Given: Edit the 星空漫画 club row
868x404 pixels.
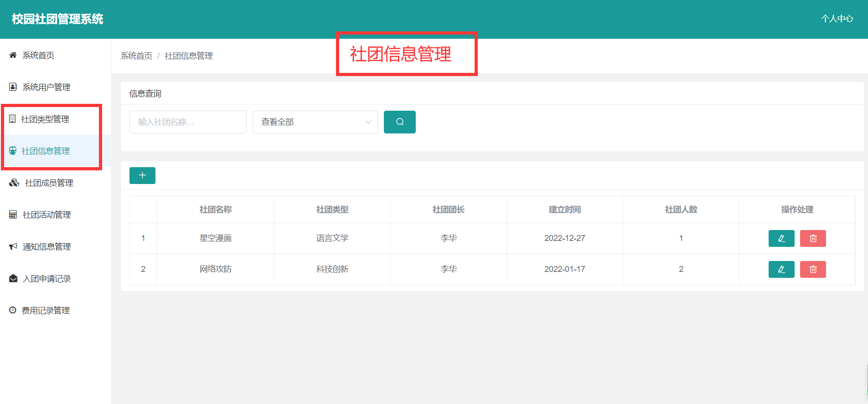Looking at the screenshot, I should [x=781, y=238].
